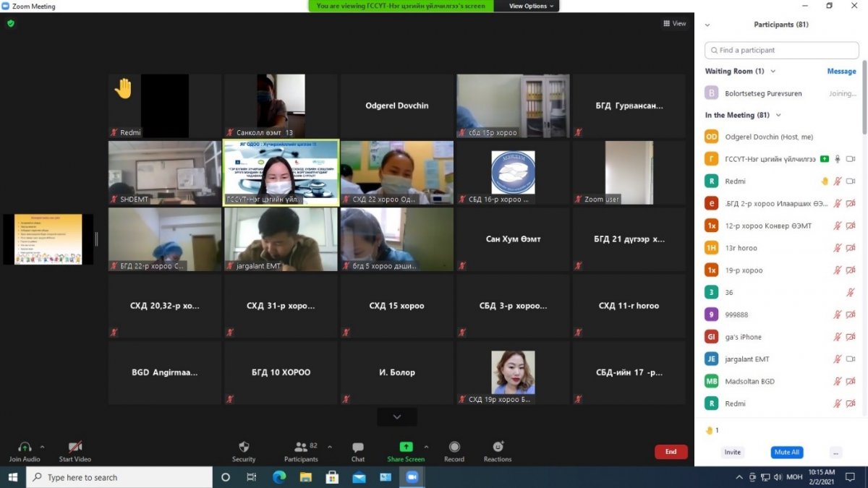Viewport: 868px width, 488px height.
Task: Toggle muted microphone for jargalant EMT
Action: point(838,359)
